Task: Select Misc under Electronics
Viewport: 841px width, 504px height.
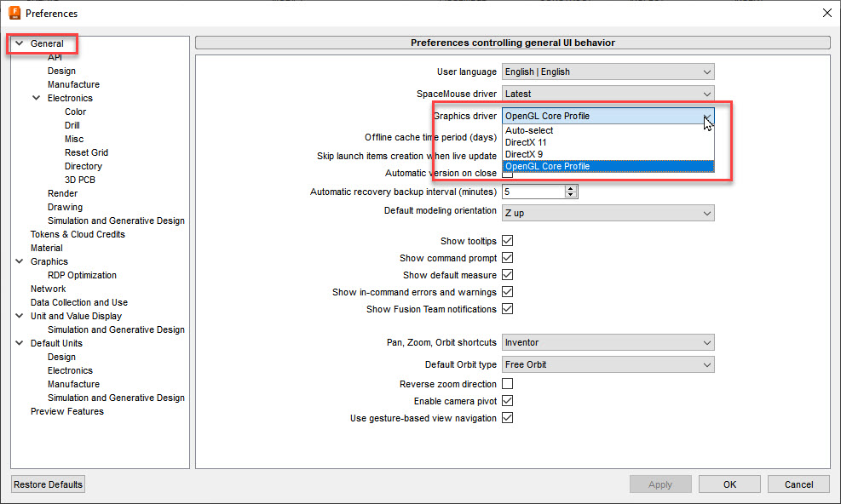Action: 74,139
